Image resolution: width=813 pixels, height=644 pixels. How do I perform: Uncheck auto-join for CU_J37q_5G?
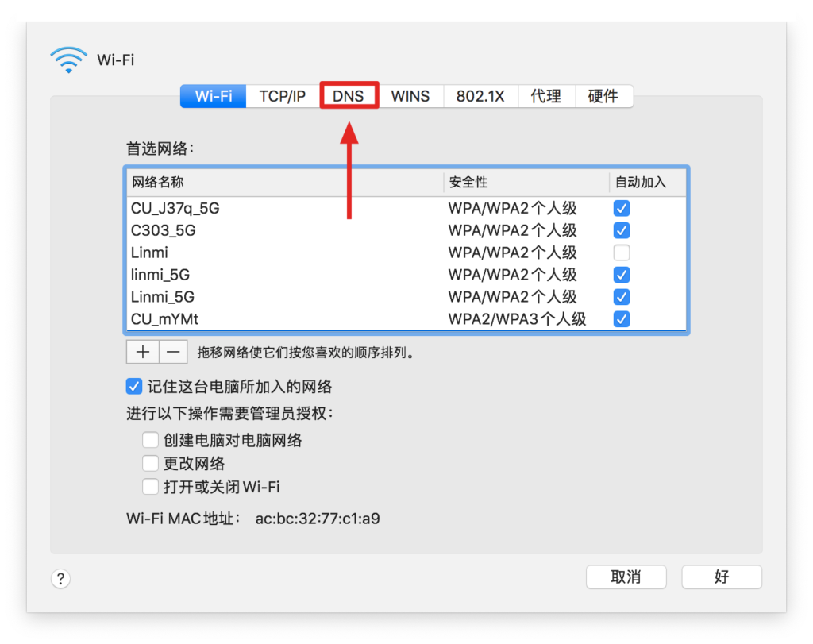[621, 208]
